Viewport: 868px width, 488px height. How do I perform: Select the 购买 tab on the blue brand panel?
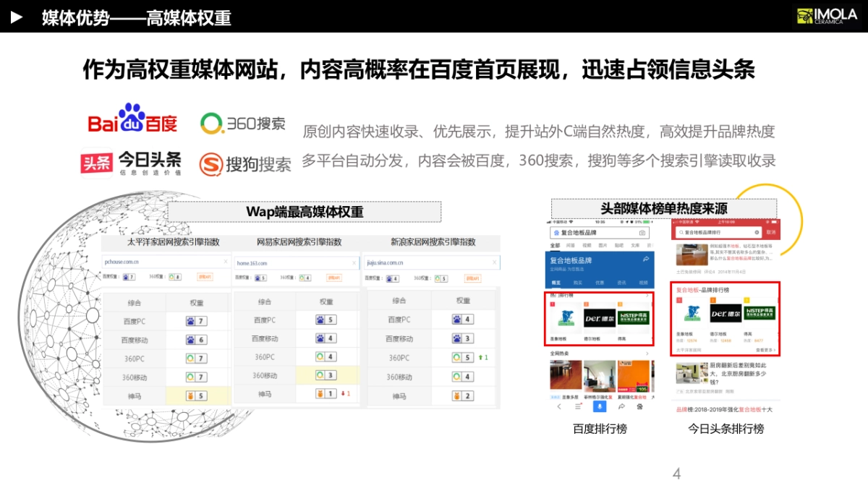tap(579, 282)
